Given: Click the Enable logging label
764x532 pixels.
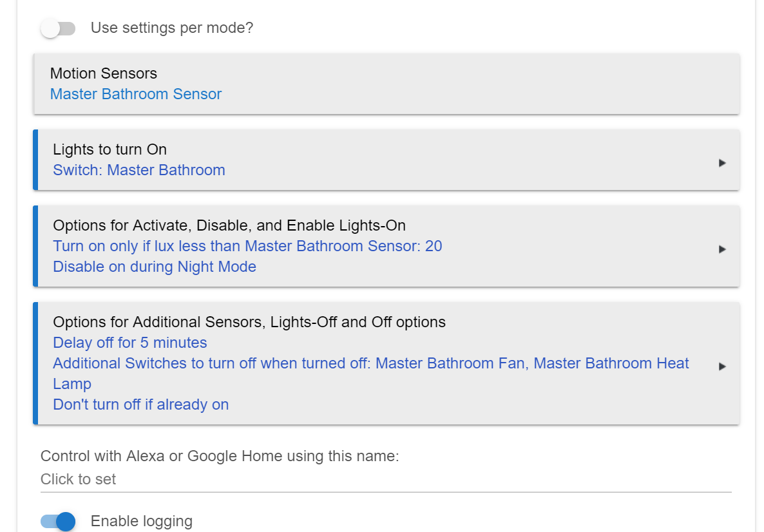Looking at the screenshot, I should click(141, 521).
